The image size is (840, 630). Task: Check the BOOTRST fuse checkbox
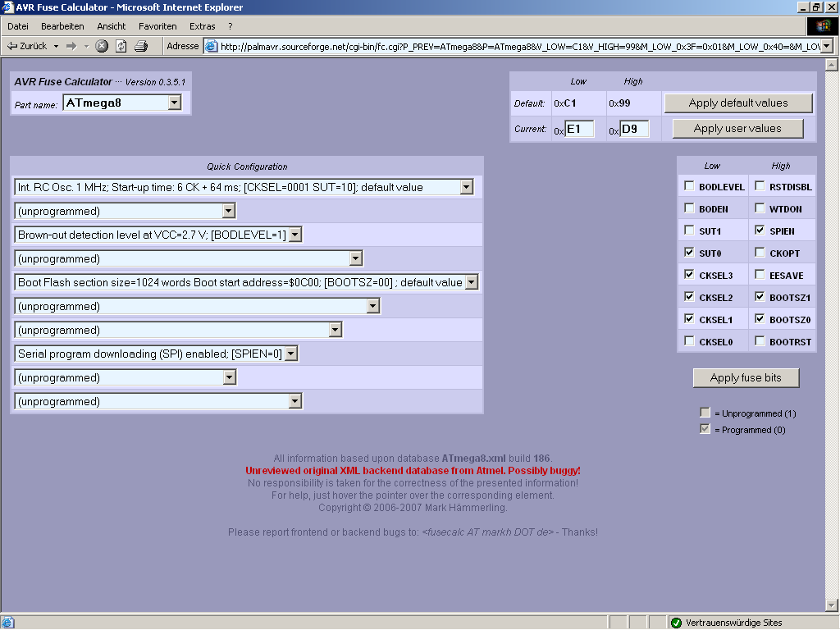(x=760, y=340)
